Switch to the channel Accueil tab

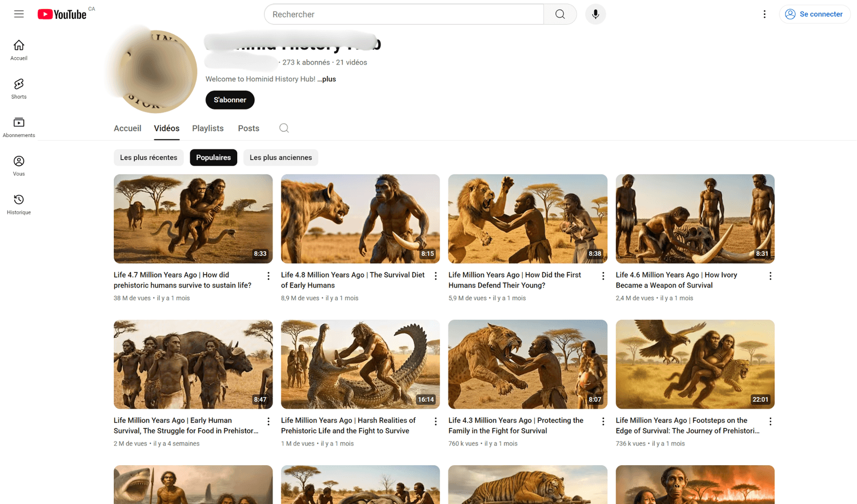pyautogui.click(x=127, y=128)
